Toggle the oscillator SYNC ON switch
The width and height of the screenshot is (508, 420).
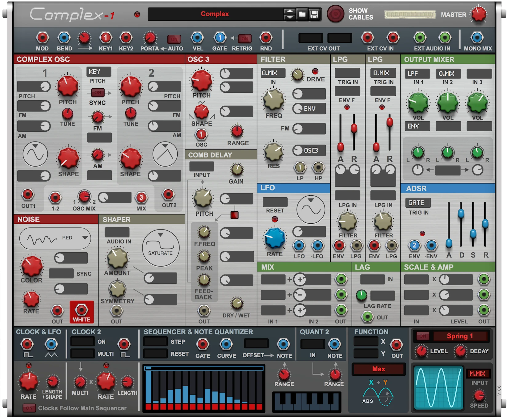point(98,93)
